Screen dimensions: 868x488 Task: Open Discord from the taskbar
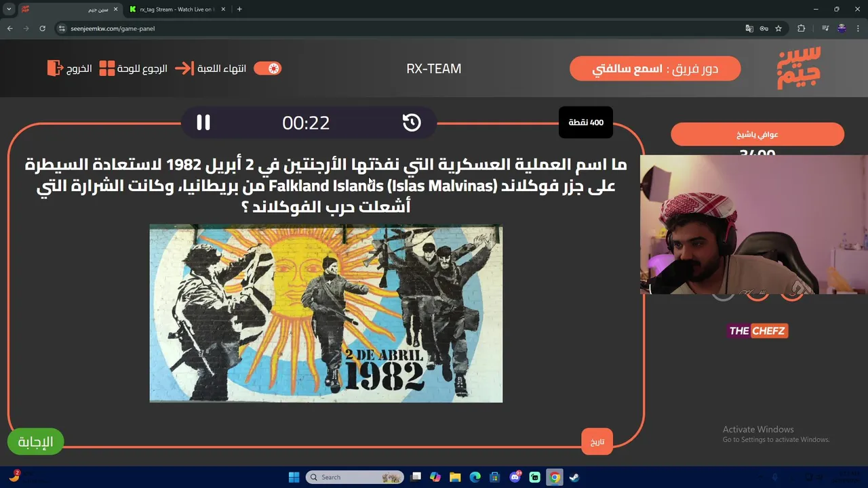[x=515, y=477]
